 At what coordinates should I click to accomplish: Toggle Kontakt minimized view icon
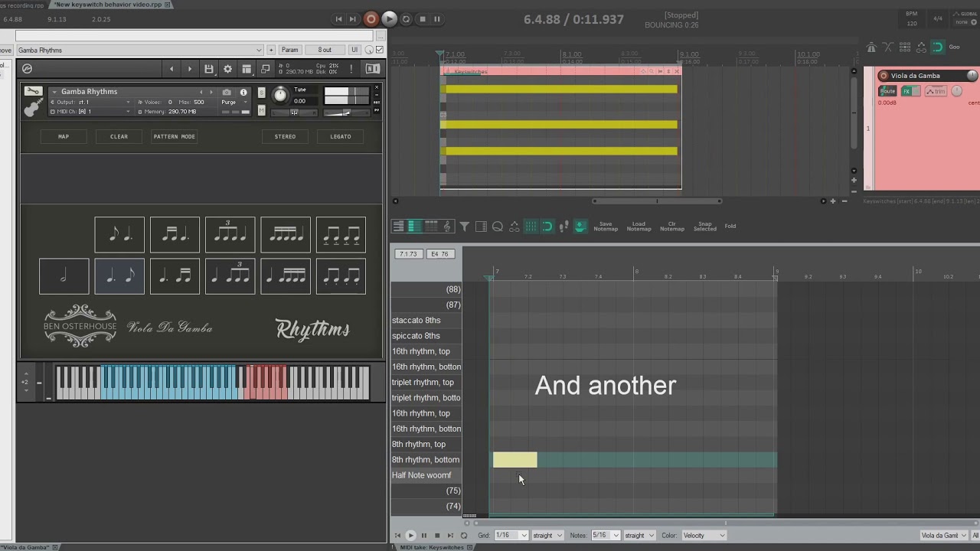coord(265,69)
